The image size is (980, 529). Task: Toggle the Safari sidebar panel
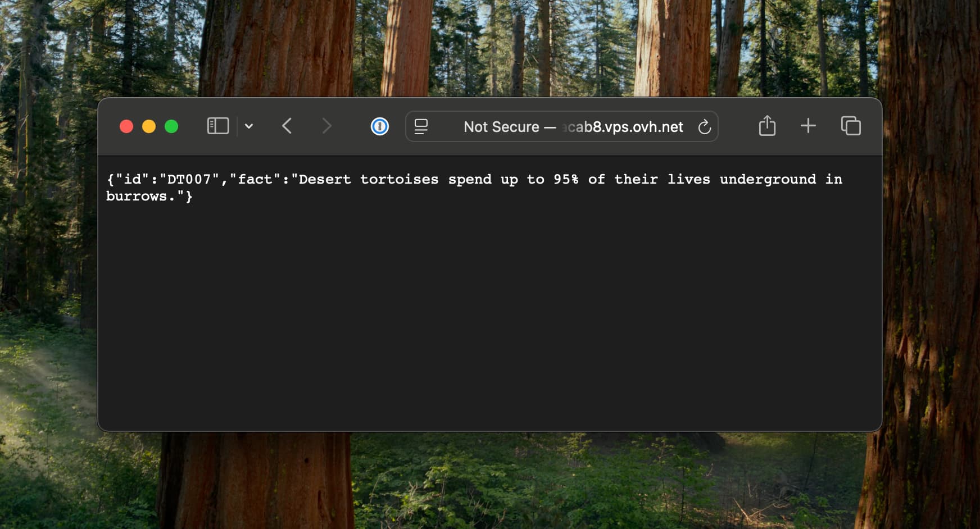pyautogui.click(x=217, y=126)
